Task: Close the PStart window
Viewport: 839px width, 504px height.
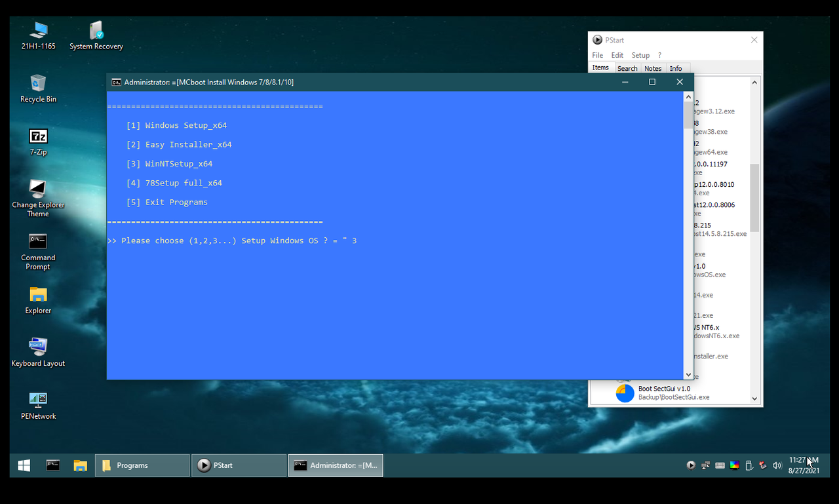Action: click(x=754, y=40)
